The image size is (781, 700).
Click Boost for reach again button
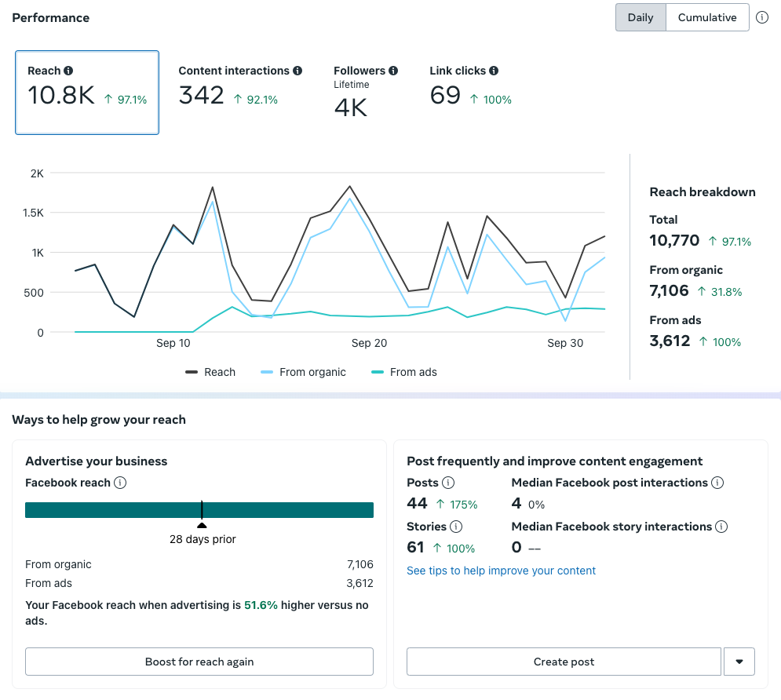(x=199, y=662)
